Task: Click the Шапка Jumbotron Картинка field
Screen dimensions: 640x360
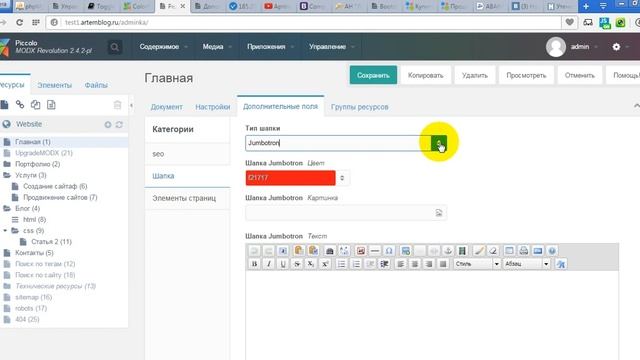Action: [x=346, y=213]
